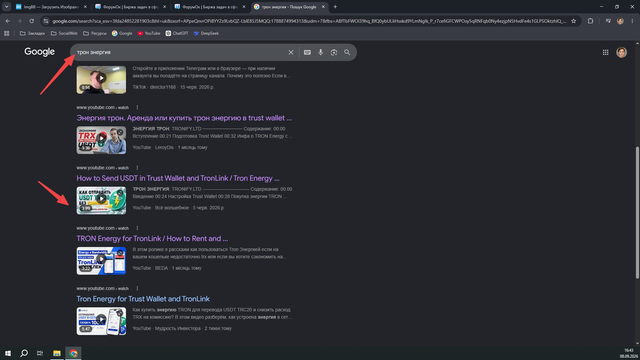
Task: Open the taskbar clock and date
Action: click(x=629, y=353)
